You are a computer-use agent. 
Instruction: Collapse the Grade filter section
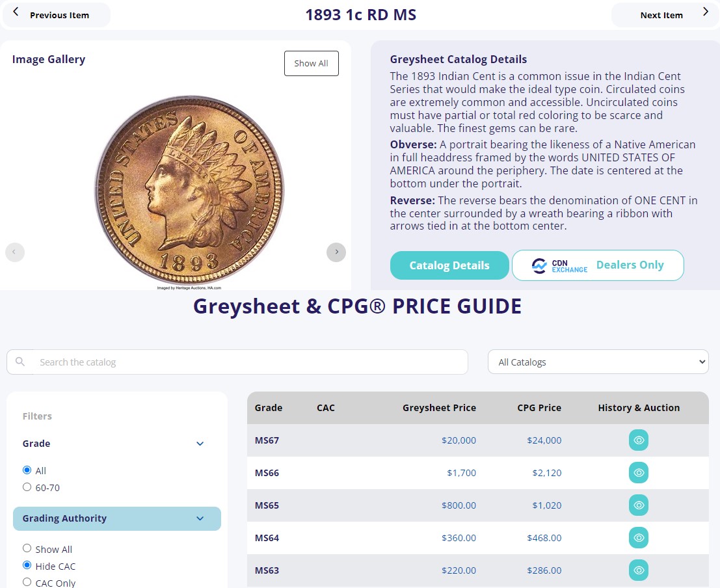[x=200, y=444]
